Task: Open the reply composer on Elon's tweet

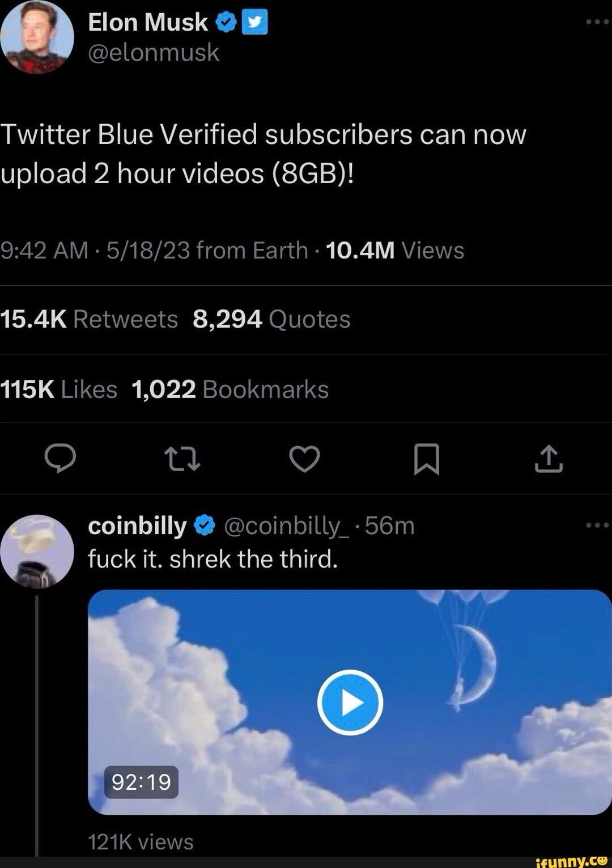Action: (61, 459)
